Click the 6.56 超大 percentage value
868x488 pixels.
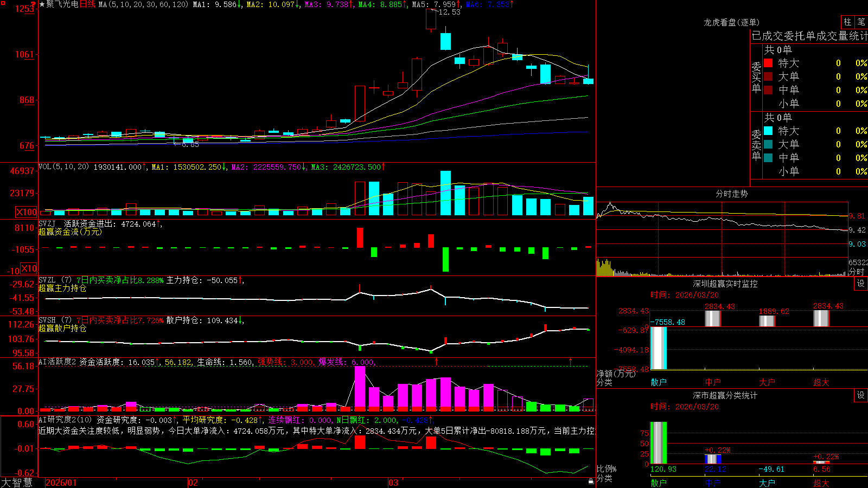pyautogui.click(x=822, y=469)
